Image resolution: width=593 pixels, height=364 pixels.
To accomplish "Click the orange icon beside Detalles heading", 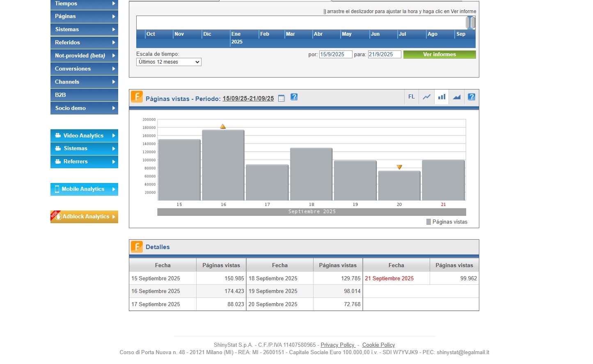I will point(137,247).
